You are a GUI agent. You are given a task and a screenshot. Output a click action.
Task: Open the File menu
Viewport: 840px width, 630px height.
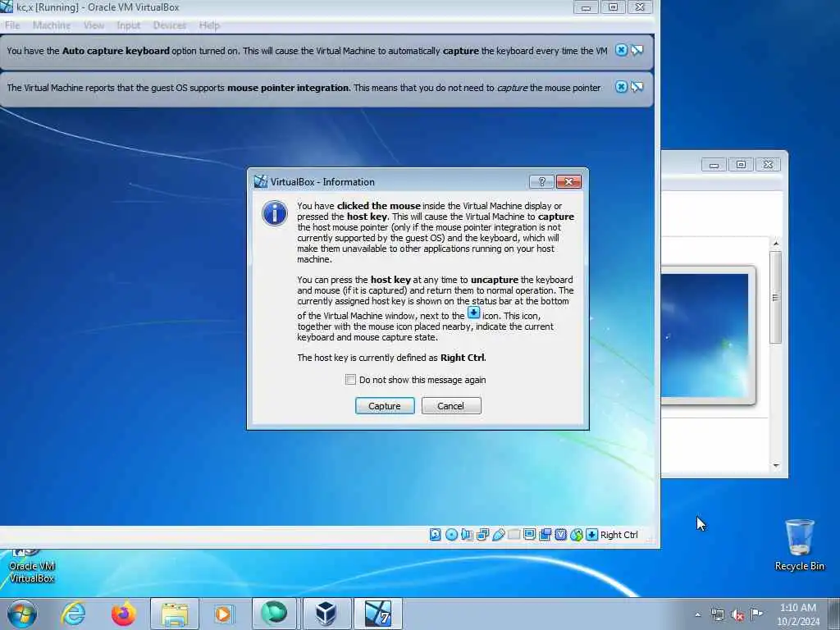(11, 25)
